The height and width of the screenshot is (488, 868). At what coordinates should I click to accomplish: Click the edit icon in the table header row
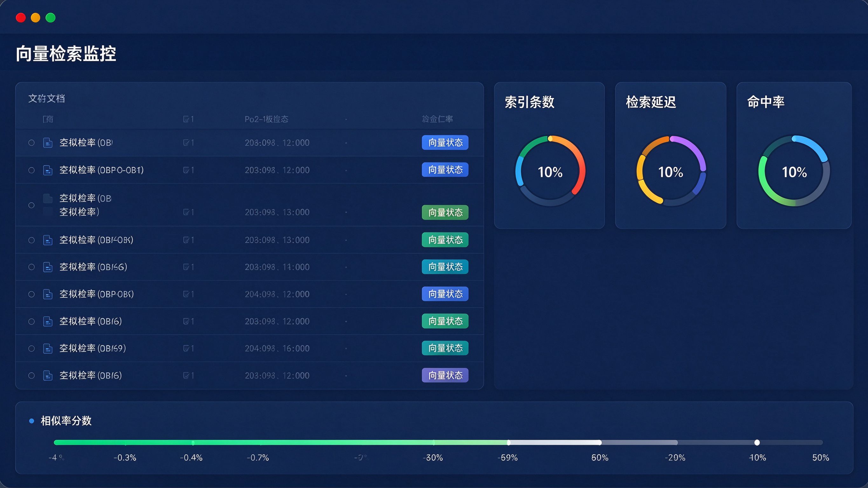pos(186,119)
